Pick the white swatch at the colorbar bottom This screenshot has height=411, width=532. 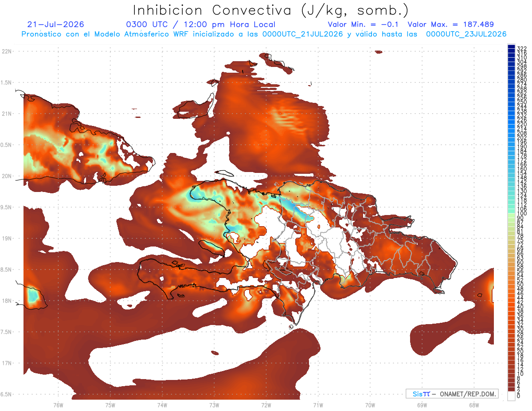click(x=511, y=395)
